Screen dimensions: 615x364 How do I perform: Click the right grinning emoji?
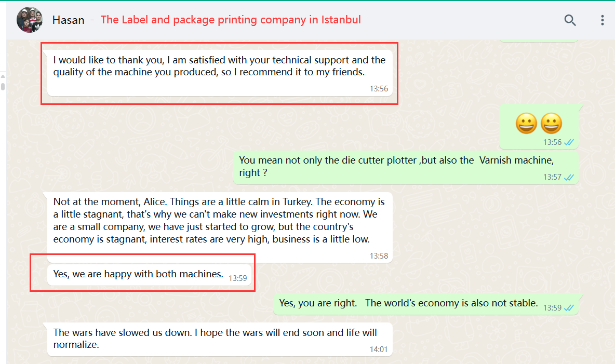pos(551,124)
